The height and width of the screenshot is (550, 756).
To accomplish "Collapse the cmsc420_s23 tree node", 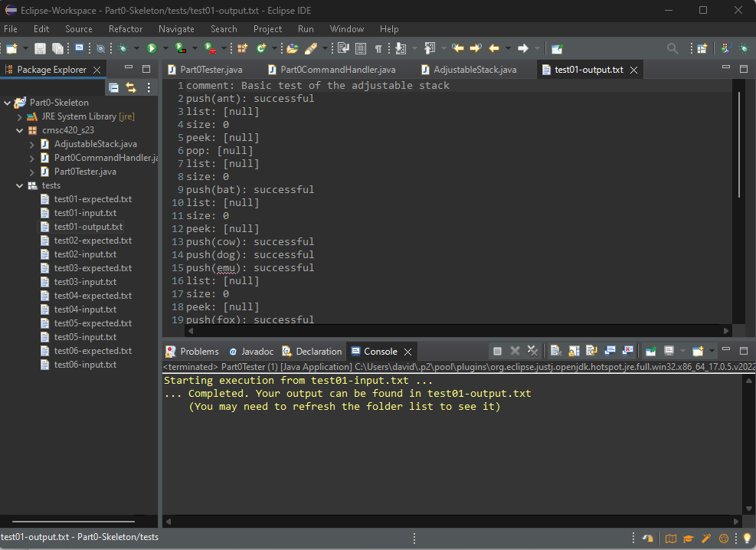I will pyautogui.click(x=19, y=129).
